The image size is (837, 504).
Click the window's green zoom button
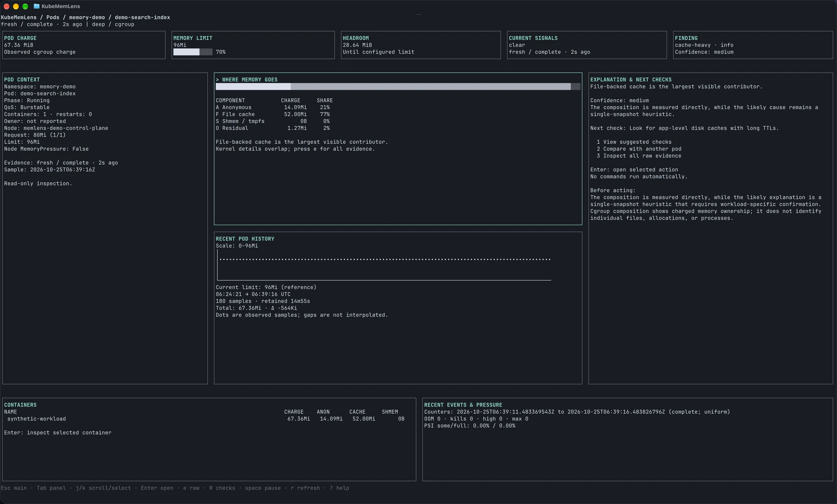(x=25, y=6)
